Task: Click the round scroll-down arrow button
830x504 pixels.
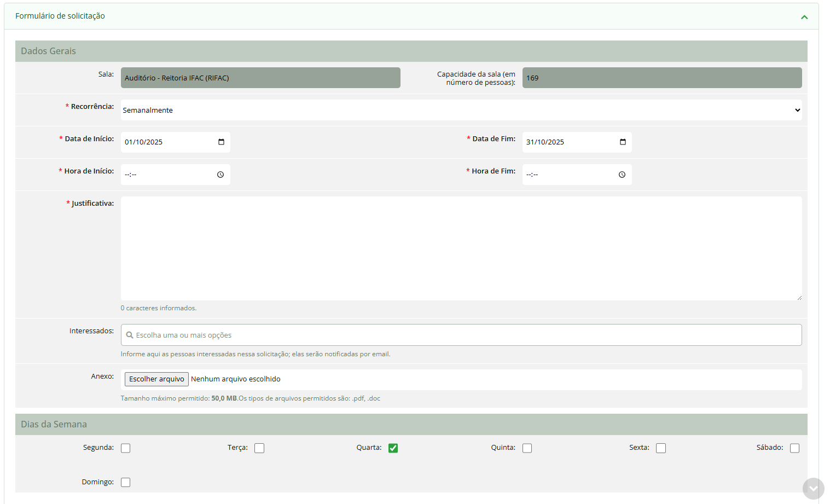Action: pos(813,489)
